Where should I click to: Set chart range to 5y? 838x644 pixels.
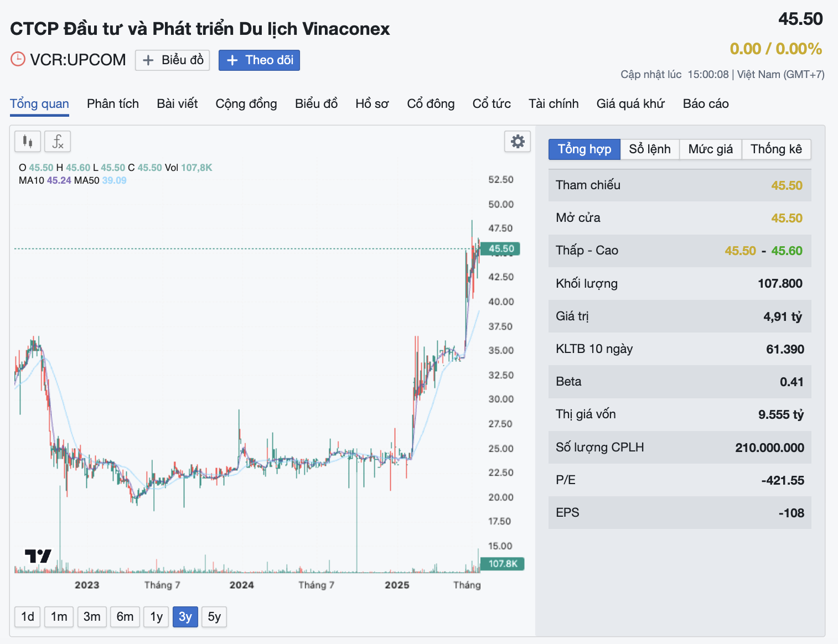214,617
